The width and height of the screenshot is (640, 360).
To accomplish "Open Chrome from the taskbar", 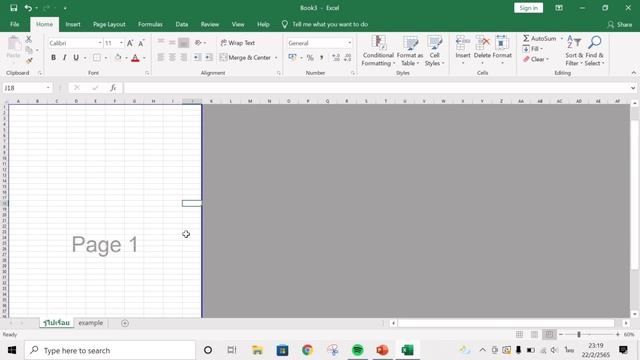I will click(307, 350).
